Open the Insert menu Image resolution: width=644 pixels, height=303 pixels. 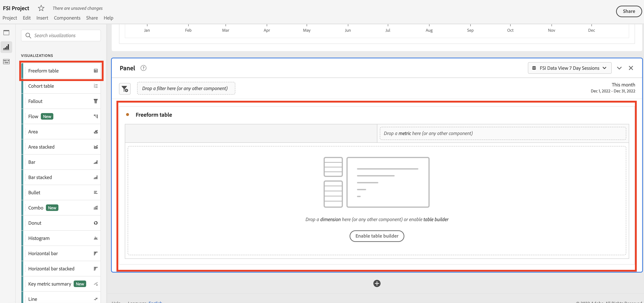(42, 18)
